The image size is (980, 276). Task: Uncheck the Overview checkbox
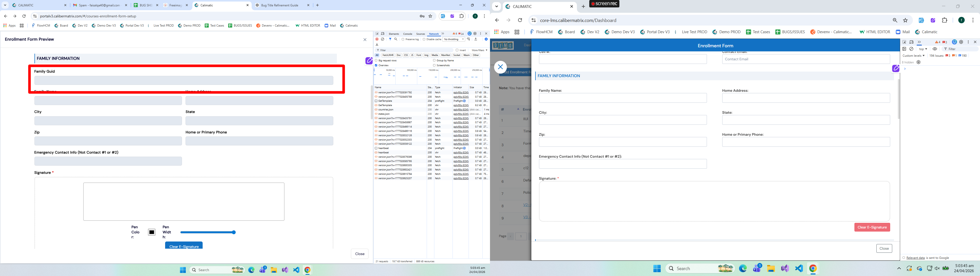pyautogui.click(x=376, y=66)
